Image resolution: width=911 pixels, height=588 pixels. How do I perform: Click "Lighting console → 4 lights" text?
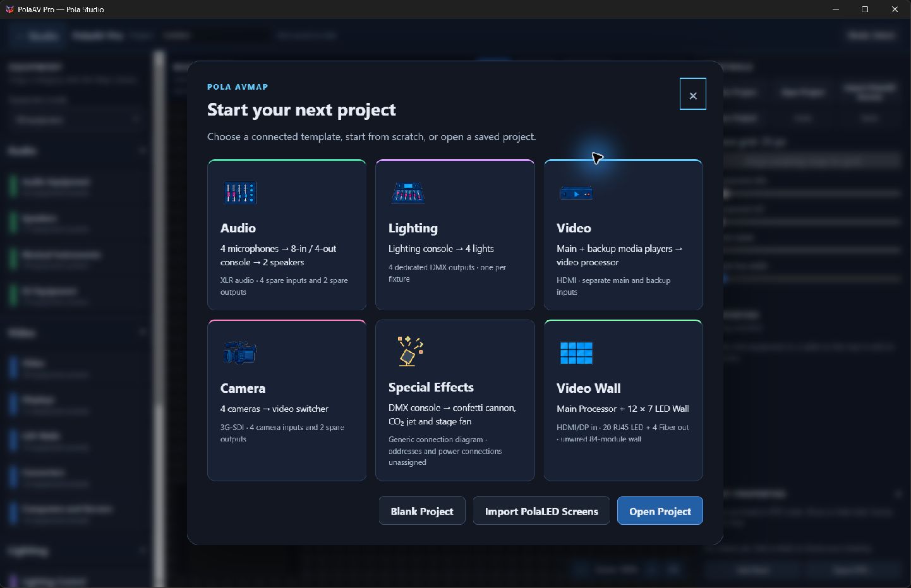441,249
